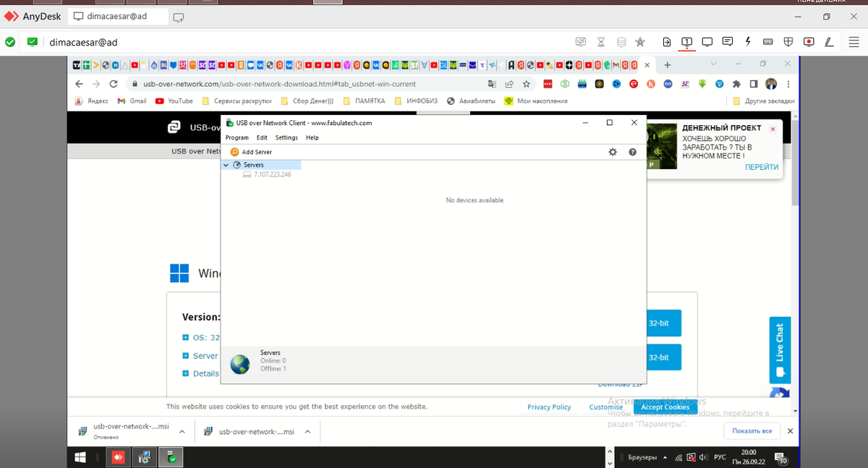This screenshot has height=468, width=868.
Task: Click the browser address bar URL
Action: tap(279, 84)
